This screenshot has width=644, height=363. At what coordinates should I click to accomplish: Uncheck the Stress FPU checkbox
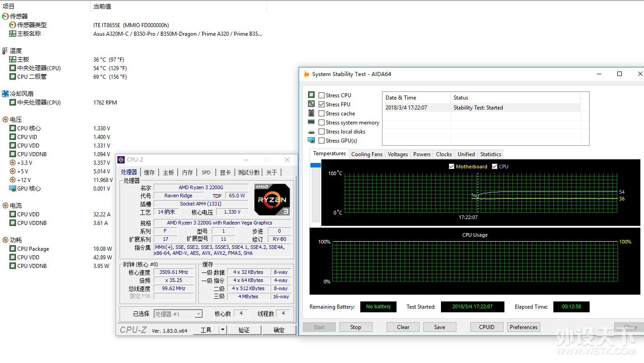[x=321, y=104]
